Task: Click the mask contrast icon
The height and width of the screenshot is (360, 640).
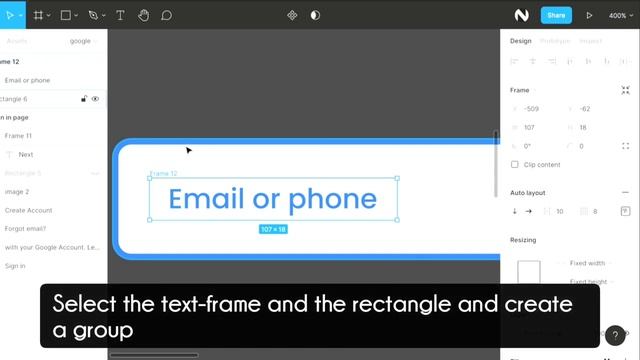Action: point(315,15)
